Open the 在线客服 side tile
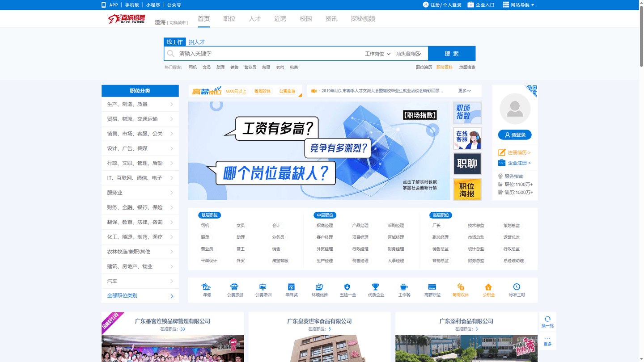 tap(467, 138)
